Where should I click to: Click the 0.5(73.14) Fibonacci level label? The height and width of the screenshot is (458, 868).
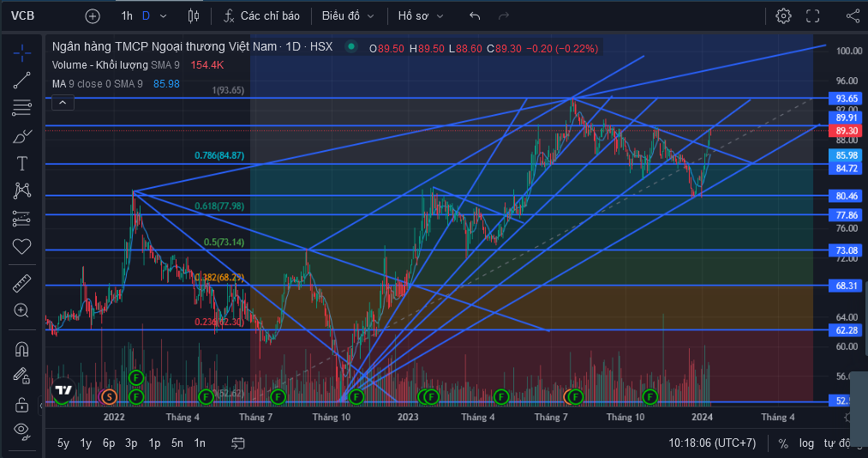(224, 242)
